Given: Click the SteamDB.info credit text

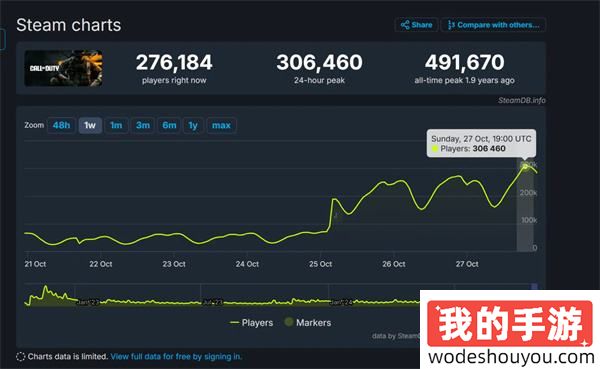Looking at the screenshot, I should pos(522,100).
